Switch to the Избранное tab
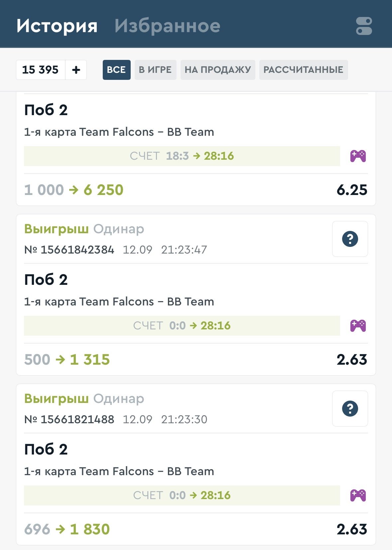Screen dimensions: 392x550 pyautogui.click(x=167, y=26)
